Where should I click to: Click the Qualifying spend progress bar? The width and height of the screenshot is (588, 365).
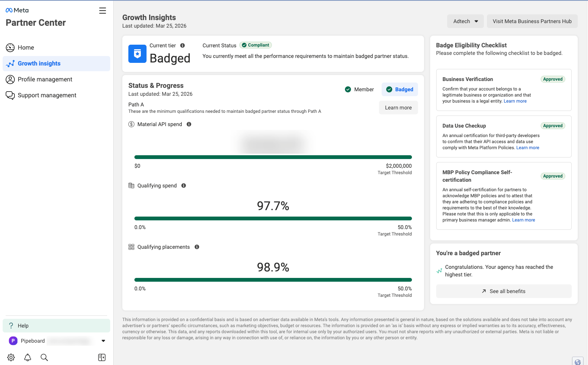click(273, 218)
